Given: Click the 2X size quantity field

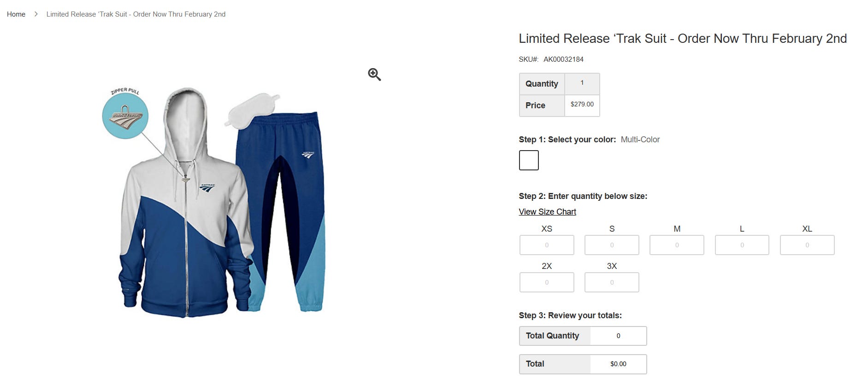Looking at the screenshot, I should coord(547,282).
